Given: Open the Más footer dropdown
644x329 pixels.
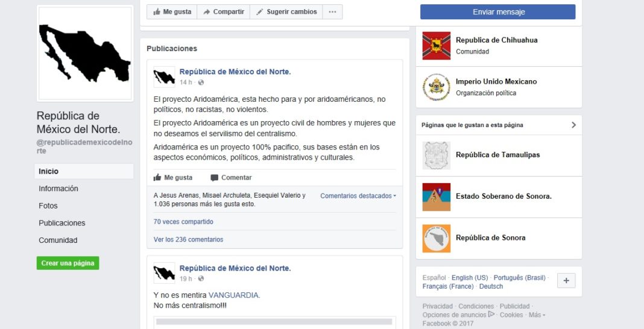Looking at the screenshot, I should coord(537,315).
